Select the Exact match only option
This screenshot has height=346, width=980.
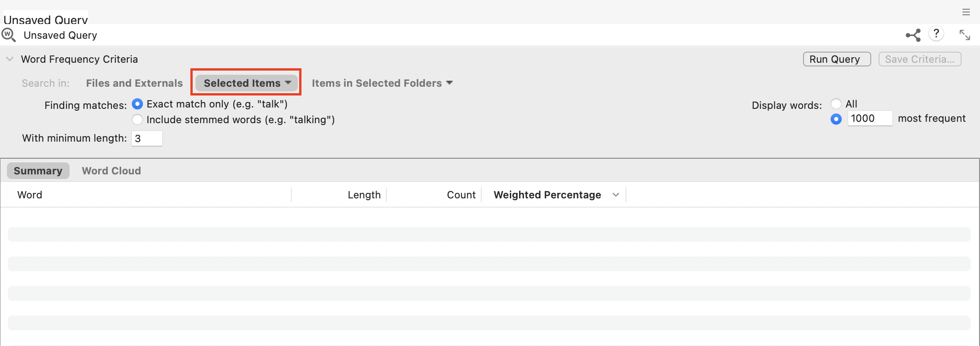coord(137,104)
